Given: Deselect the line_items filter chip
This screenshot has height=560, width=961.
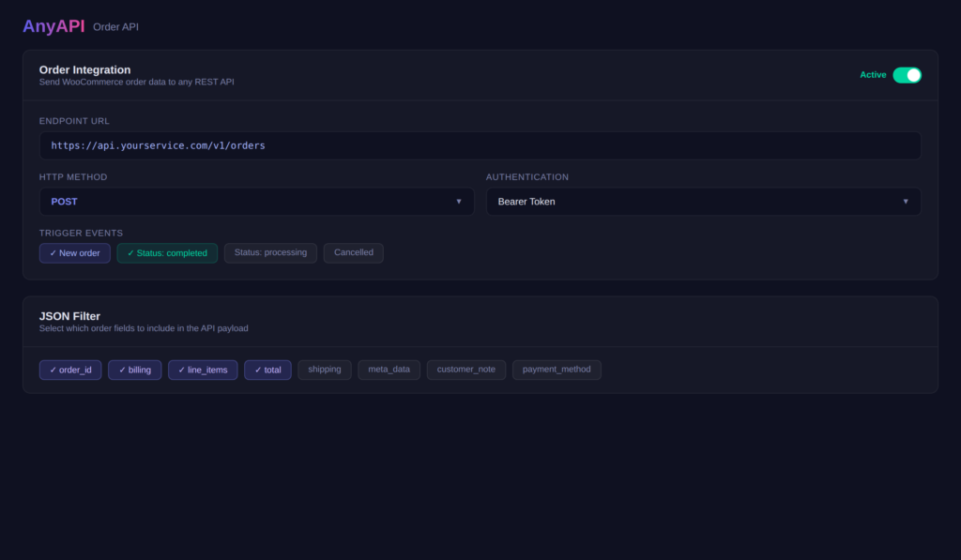Looking at the screenshot, I should click(x=203, y=371).
